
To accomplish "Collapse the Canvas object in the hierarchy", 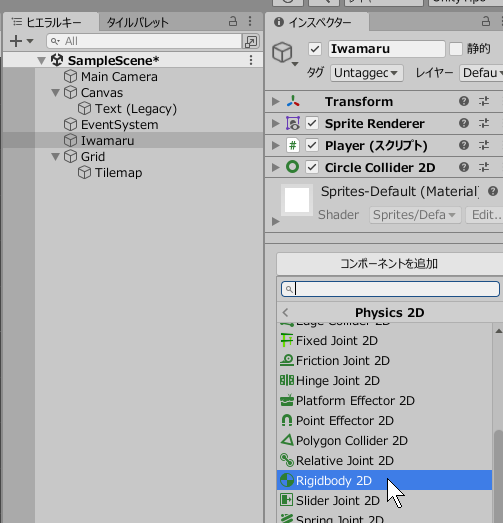I will (x=55, y=93).
